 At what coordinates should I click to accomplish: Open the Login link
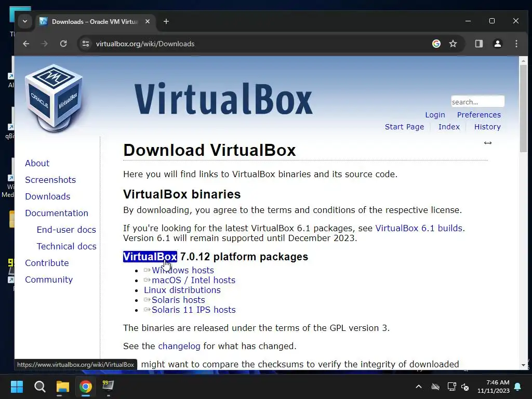click(435, 115)
